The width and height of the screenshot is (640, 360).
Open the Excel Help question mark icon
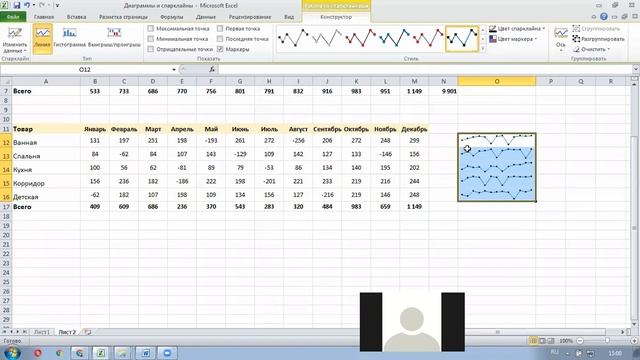click(x=604, y=17)
